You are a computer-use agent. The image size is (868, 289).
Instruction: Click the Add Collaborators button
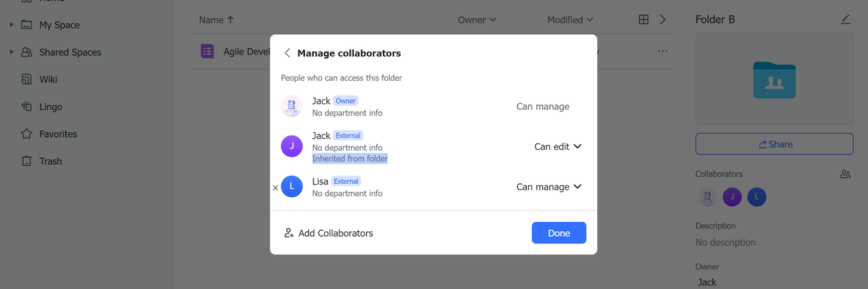pyautogui.click(x=328, y=233)
